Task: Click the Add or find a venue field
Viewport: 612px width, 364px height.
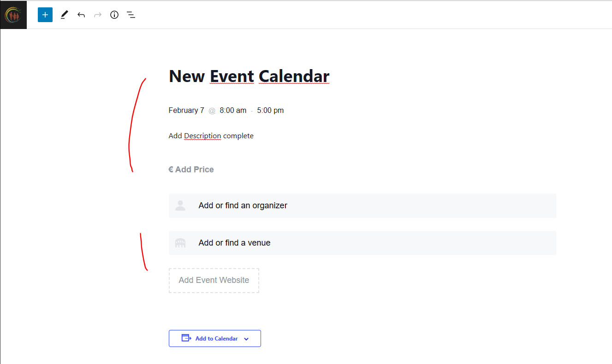Action: 235,243
